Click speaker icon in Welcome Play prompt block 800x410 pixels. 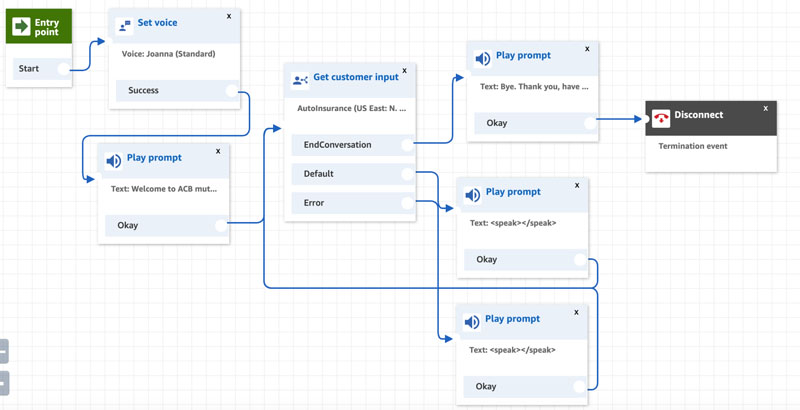pyautogui.click(x=113, y=161)
